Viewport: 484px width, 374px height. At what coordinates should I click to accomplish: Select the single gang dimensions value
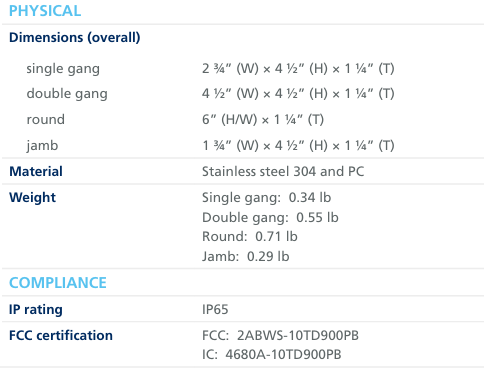pyautogui.click(x=298, y=69)
